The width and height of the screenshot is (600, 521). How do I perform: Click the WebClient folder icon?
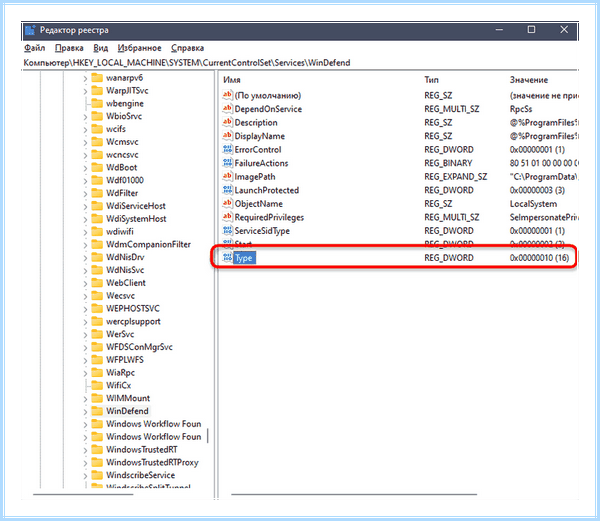(97, 283)
